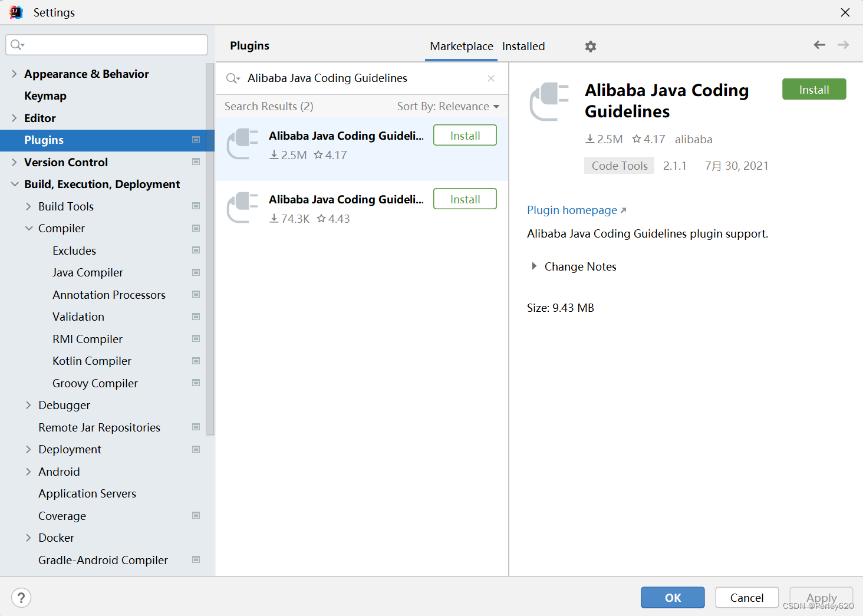Select Plugins in settings tree
Screen dimensions: 863x616
[x=107, y=140]
